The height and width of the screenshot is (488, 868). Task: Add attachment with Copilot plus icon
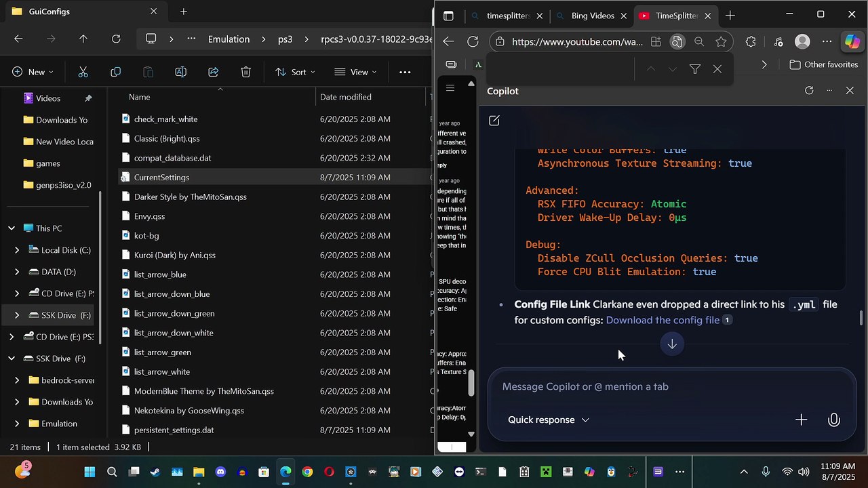801,420
